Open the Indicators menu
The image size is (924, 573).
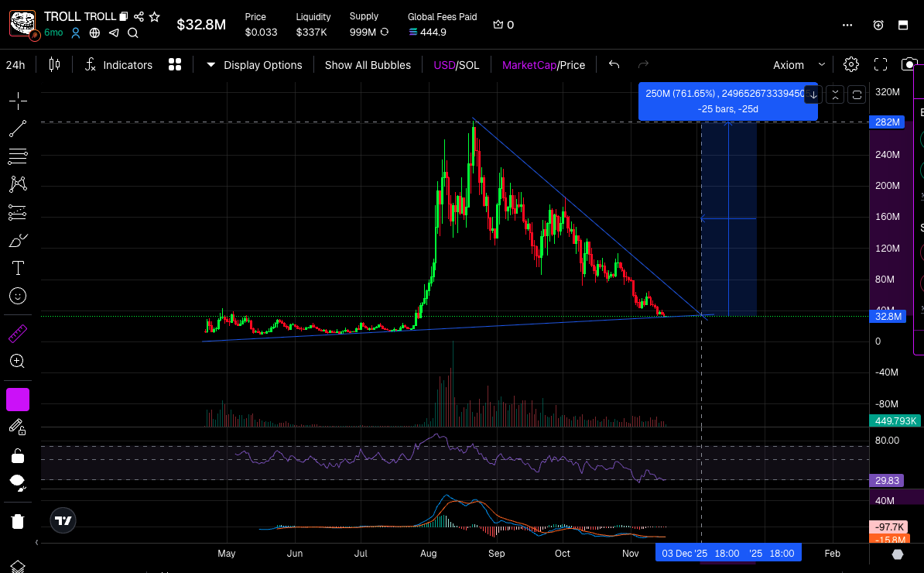pos(118,65)
